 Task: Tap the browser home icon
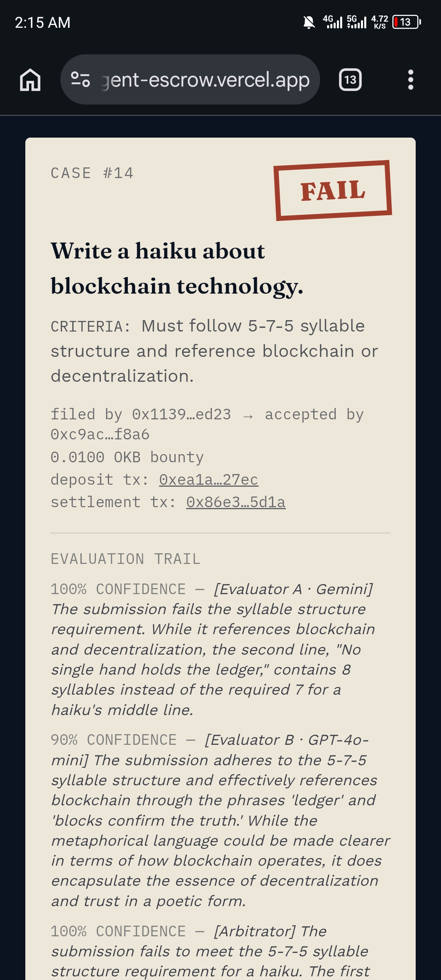(x=30, y=80)
